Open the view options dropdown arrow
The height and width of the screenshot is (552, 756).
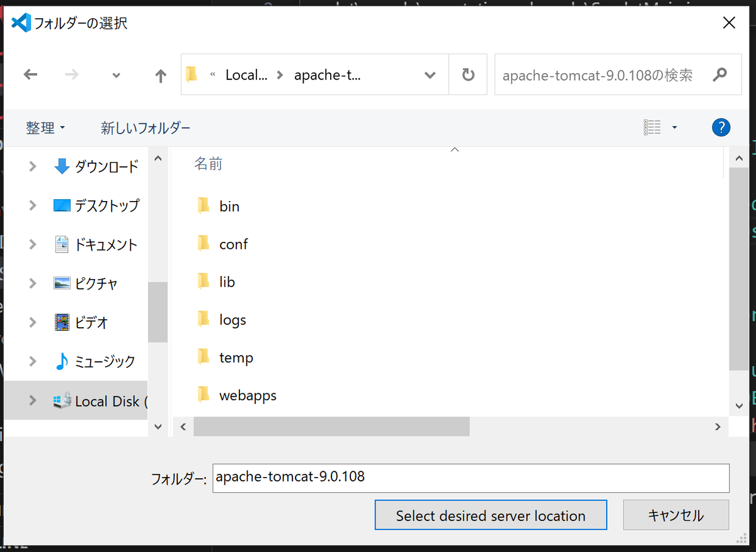[675, 127]
